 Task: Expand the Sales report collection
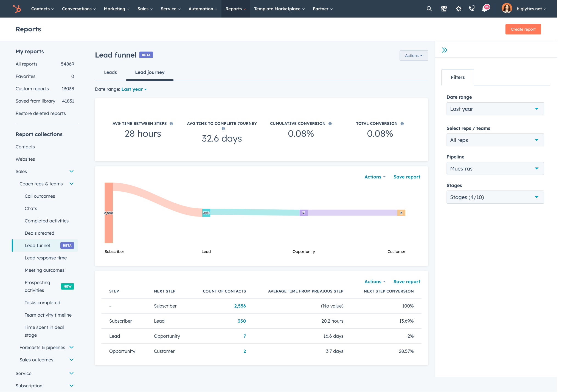coord(71,172)
